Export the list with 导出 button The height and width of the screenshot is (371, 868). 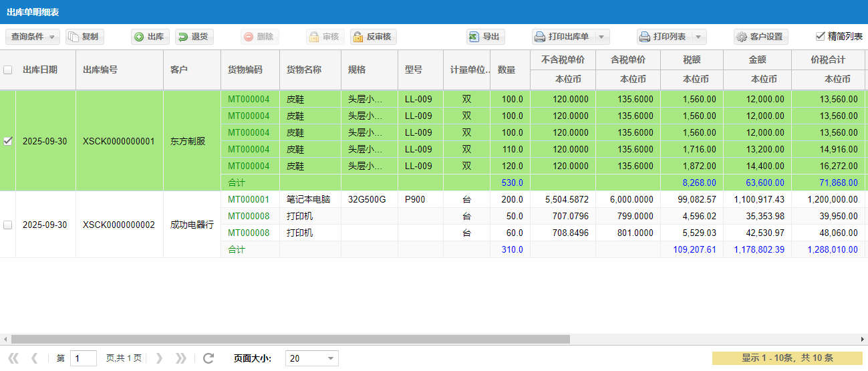[485, 37]
